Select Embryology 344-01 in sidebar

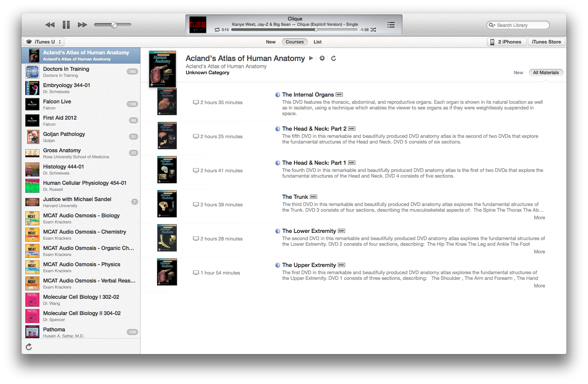pyautogui.click(x=81, y=88)
